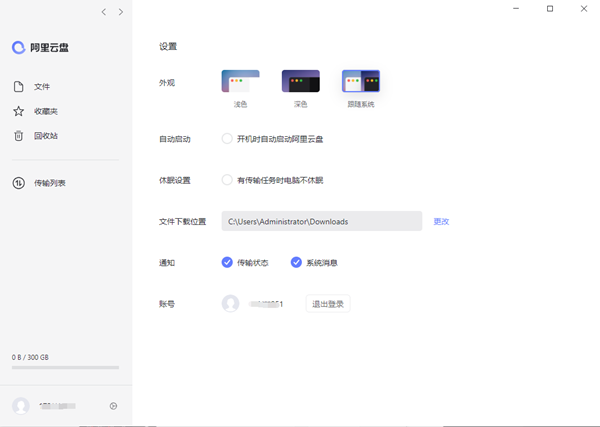This screenshot has width=600, height=427.
Task: Open the Favorites star icon
Action: [x=19, y=111]
